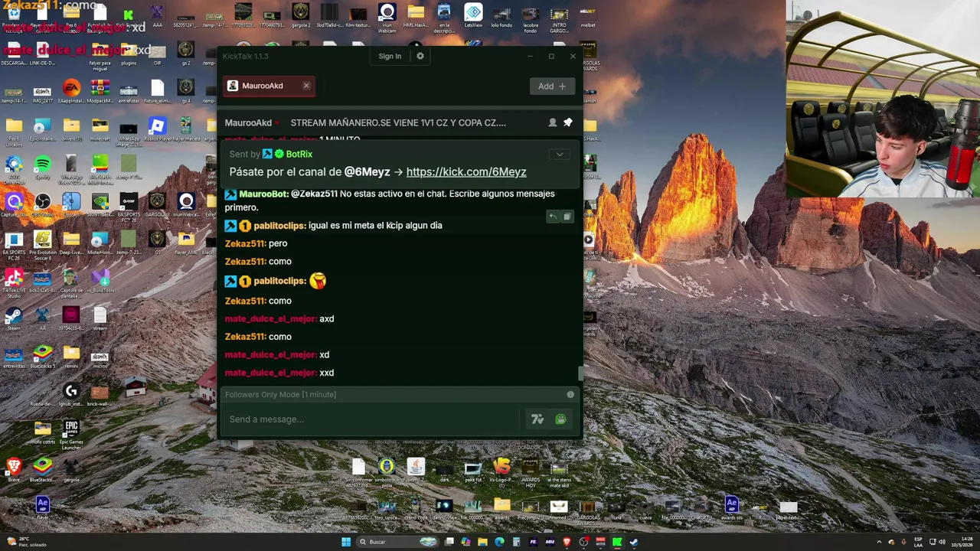Open the Windows Start menu
The image size is (980, 551).
tap(346, 542)
